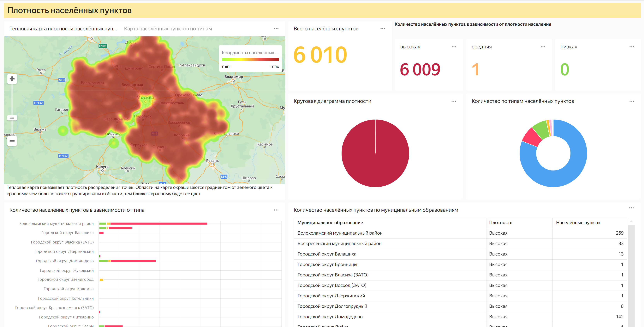Click the red bar for Городской округ Домодедово

(x=133, y=261)
